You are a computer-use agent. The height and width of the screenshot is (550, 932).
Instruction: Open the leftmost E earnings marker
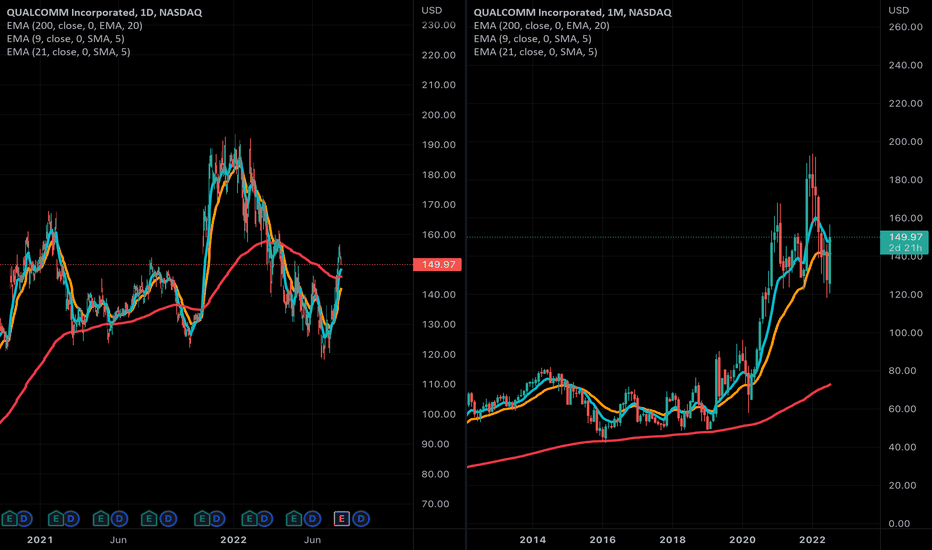(x=9, y=519)
